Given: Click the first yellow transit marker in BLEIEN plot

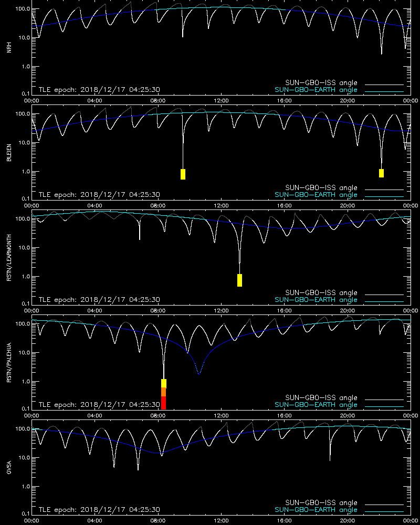Looking at the screenshot, I should pyautogui.click(x=183, y=174).
